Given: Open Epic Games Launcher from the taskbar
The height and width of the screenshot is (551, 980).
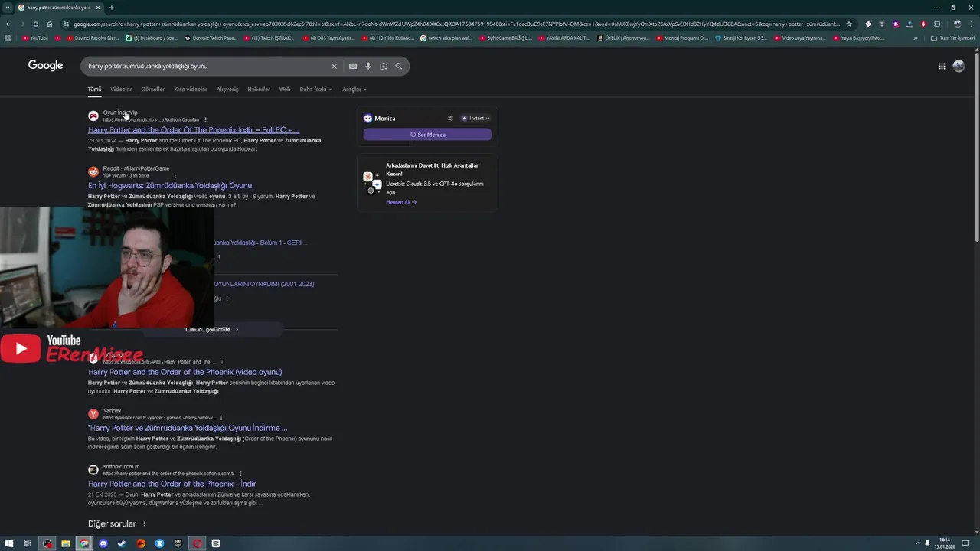Looking at the screenshot, I should pyautogui.click(x=178, y=543).
